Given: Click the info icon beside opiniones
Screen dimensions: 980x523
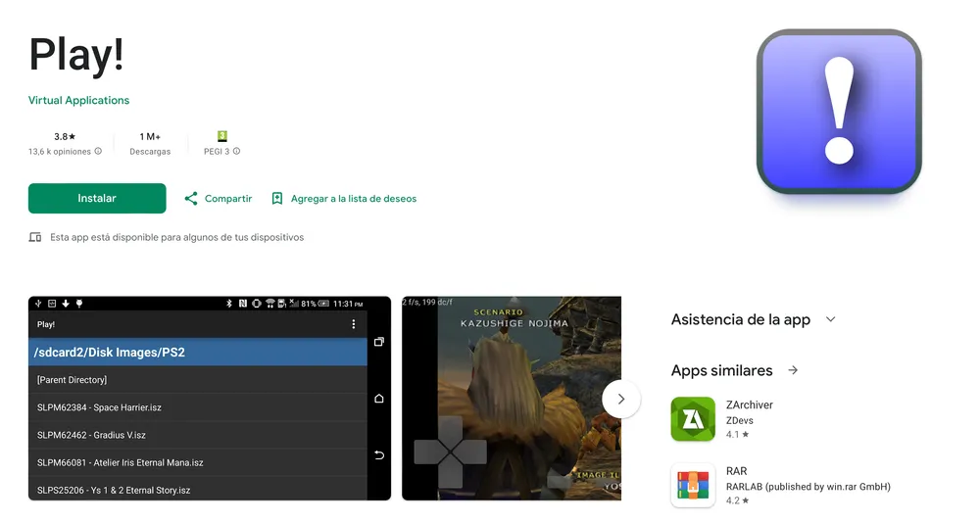Looking at the screenshot, I should pos(98,152).
